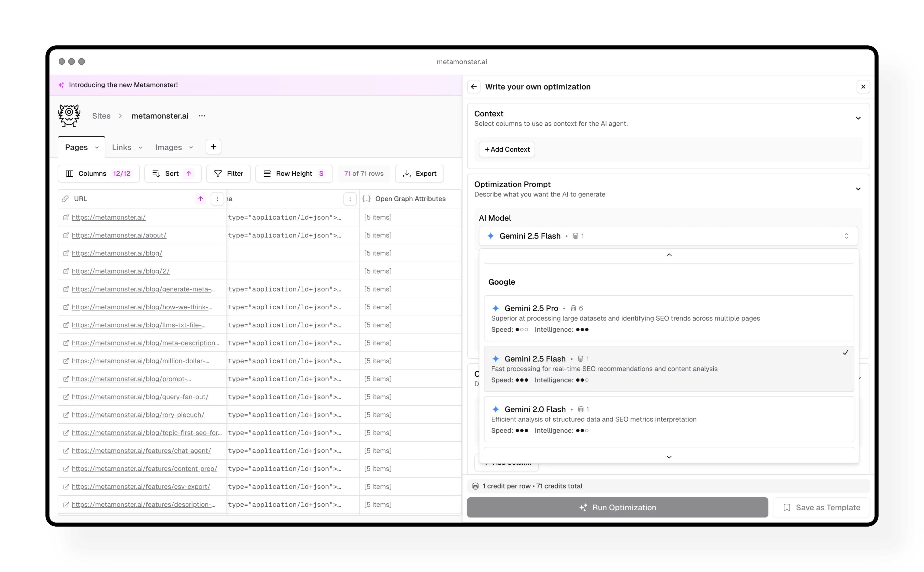
Task: Click the three-dot menu beside metamonster.ai breadcrumb
Action: point(202,116)
